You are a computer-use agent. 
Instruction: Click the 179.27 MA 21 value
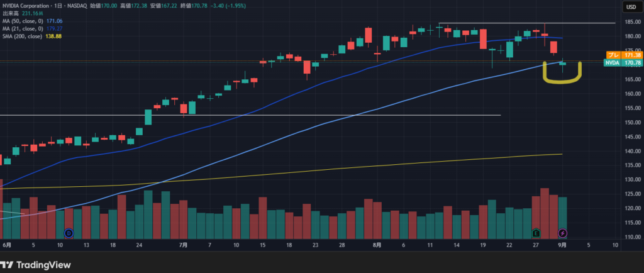click(55, 29)
